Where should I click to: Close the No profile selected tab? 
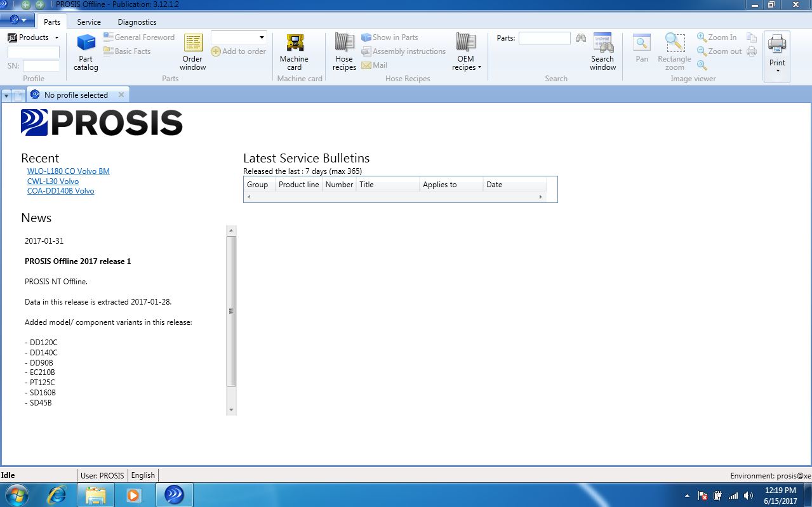(x=121, y=95)
